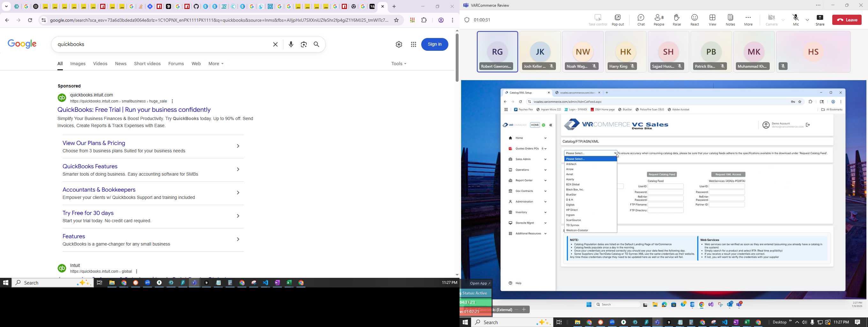Image resolution: width=868 pixels, height=327 pixels.
Task: Switch to Short videos tab
Action: (x=147, y=64)
